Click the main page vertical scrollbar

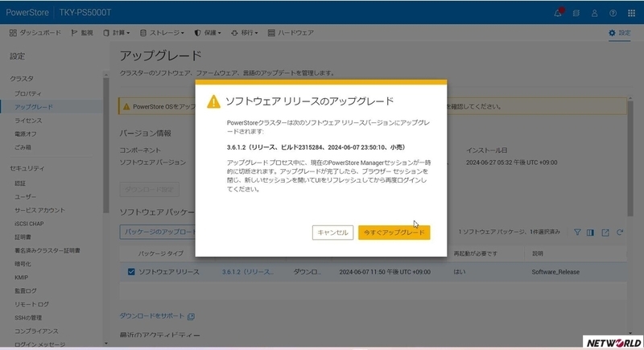click(630, 158)
